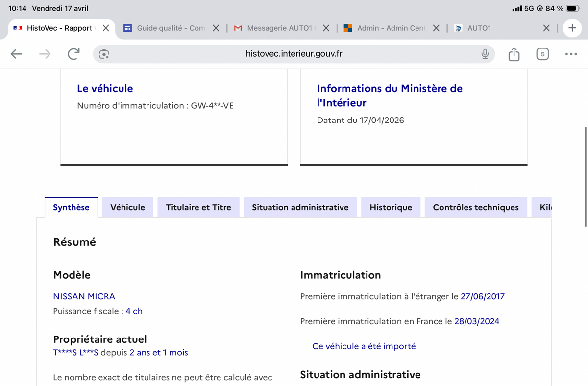Open the Situation administrative tab
Image resolution: width=588 pixels, height=386 pixels.
pos(300,207)
